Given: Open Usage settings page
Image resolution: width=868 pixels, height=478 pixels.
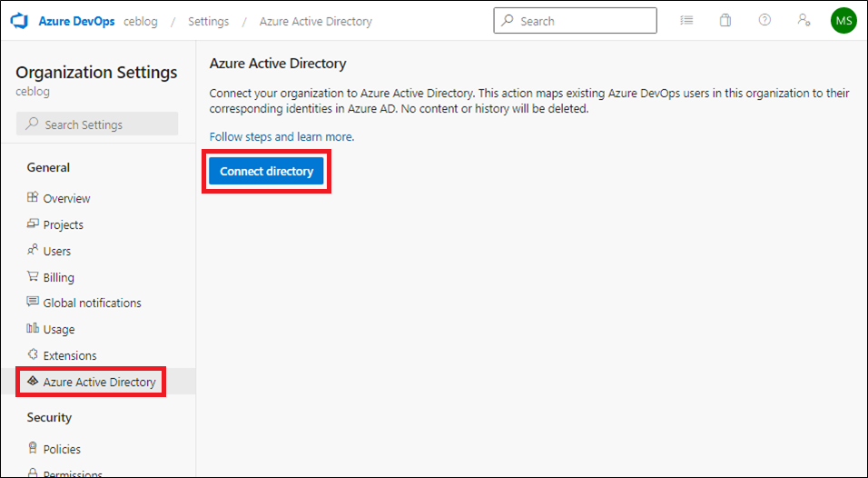Looking at the screenshot, I should pos(59,330).
